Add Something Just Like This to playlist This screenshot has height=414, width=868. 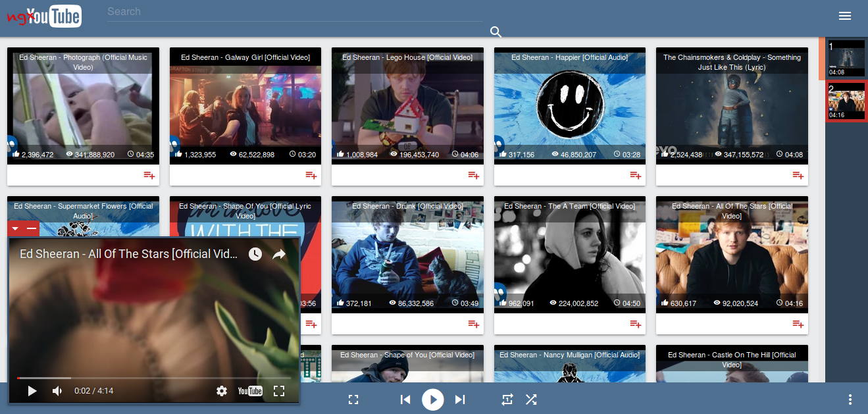tap(798, 175)
